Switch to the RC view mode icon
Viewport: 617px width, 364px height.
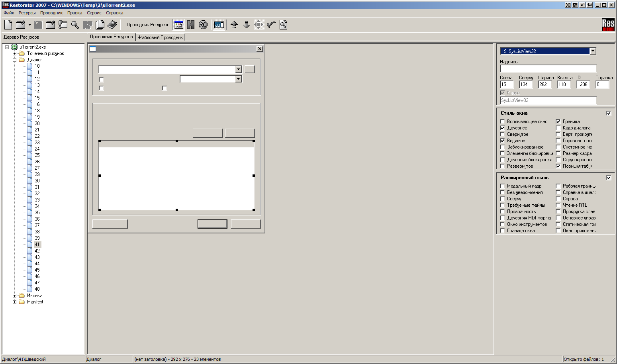pyautogui.click(x=203, y=25)
